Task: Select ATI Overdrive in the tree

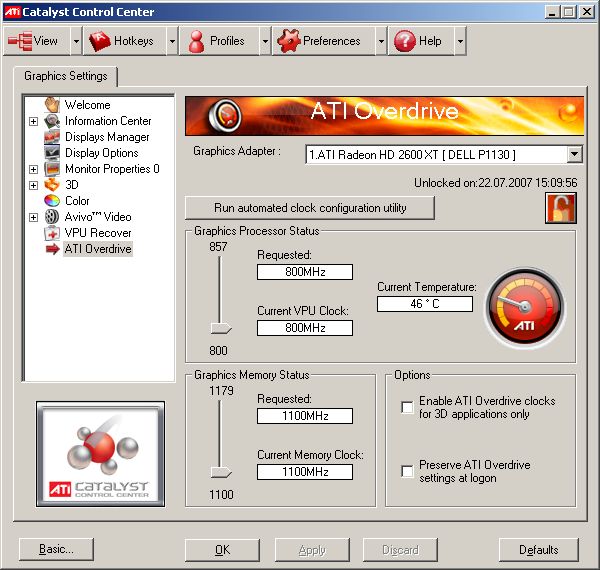Action: point(98,249)
